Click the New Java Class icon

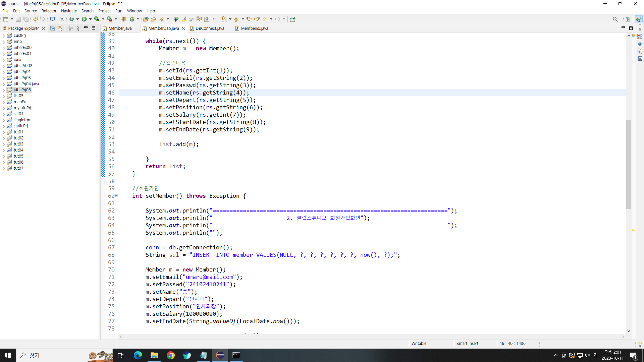(x=132, y=19)
